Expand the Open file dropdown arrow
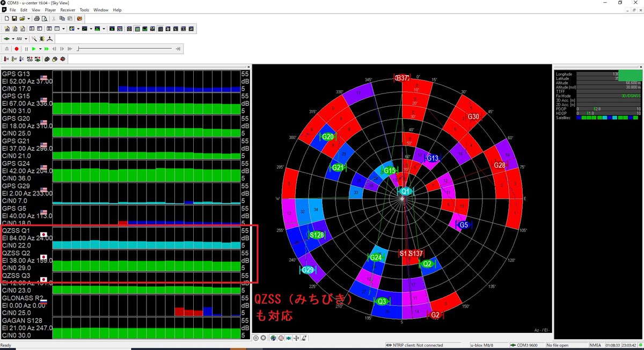 point(28,19)
